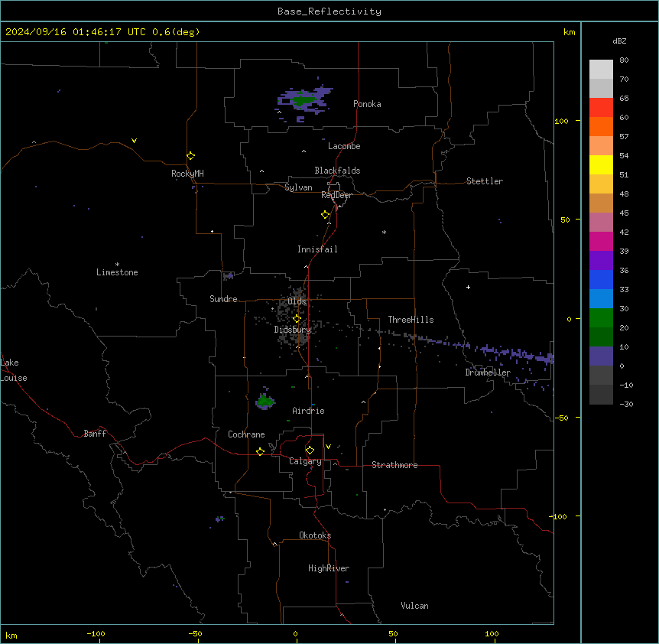Click the Airdrie city label
The width and height of the screenshot is (659, 644).
[x=309, y=411]
